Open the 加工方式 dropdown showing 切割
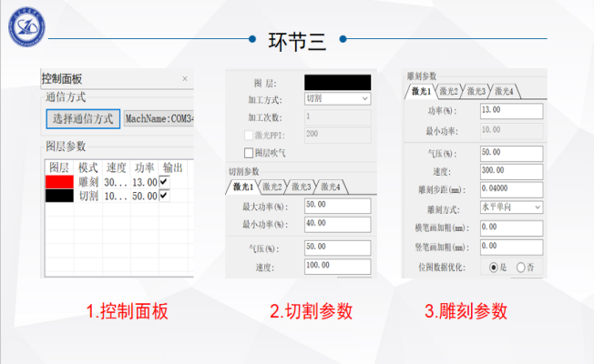594x364 pixels. [337, 98]
